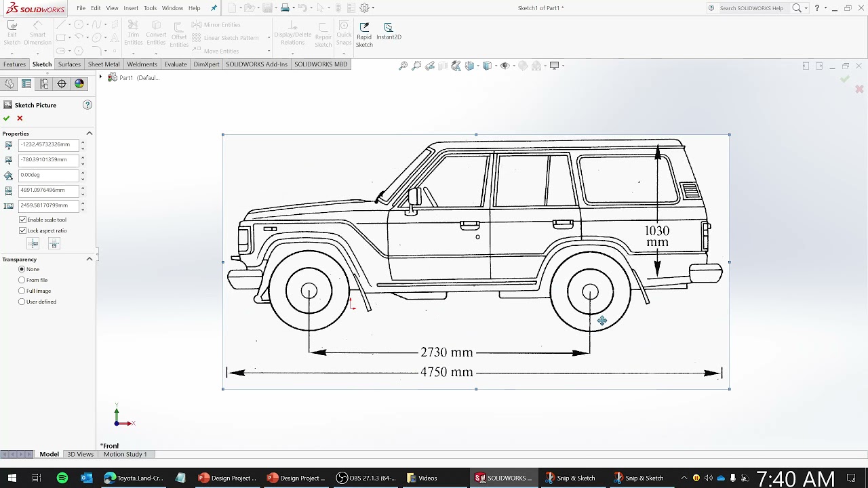This screenshot has height=488, width=868.
Task: Select User defined transparency option
Action: [x=22, y=302]
